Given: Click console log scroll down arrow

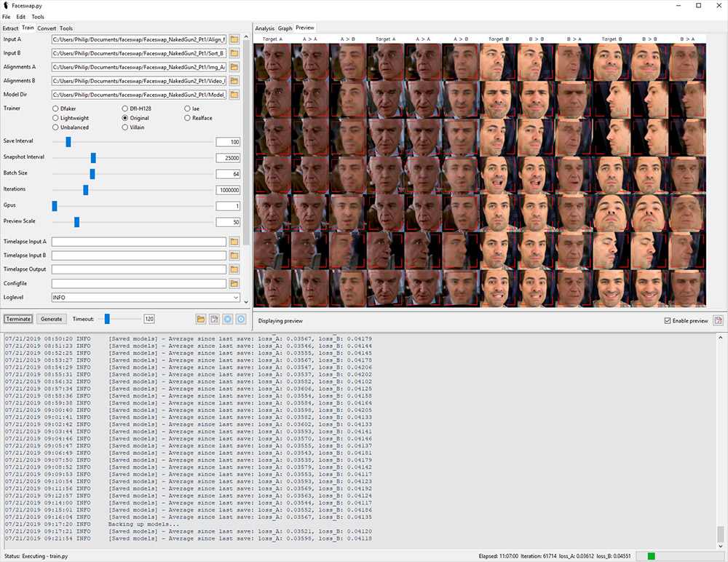Looking at the screenshot, I should pos(721,546).
